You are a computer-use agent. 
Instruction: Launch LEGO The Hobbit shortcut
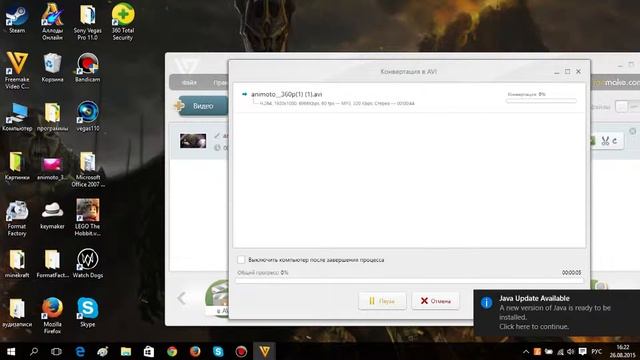click(x=87, y=217)
